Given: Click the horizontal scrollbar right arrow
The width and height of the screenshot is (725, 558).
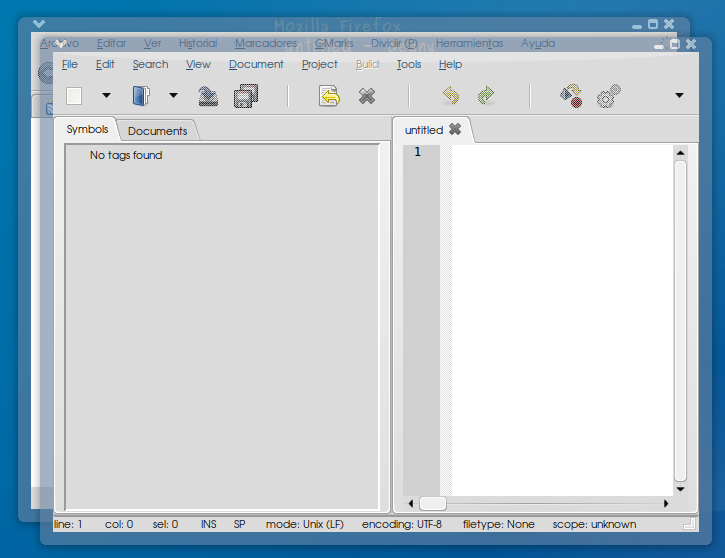Looking at the screenshot, I should tap(666, 503).
